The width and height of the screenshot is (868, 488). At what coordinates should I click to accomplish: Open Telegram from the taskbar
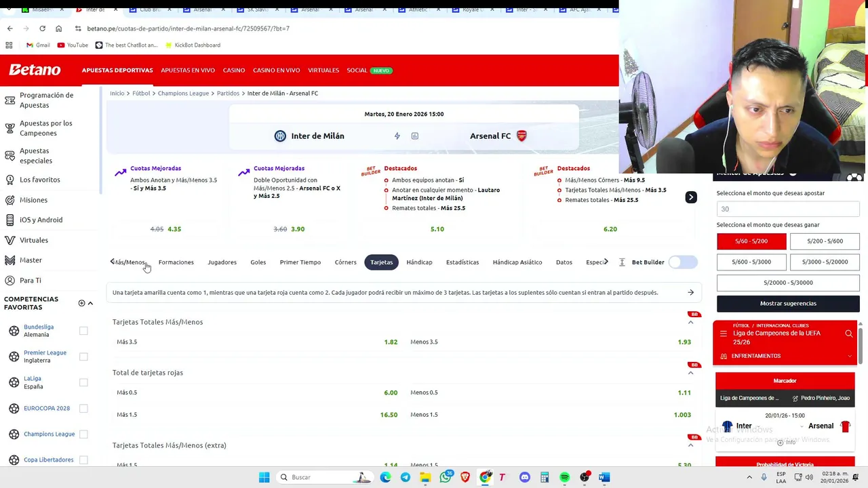point(406,477)
